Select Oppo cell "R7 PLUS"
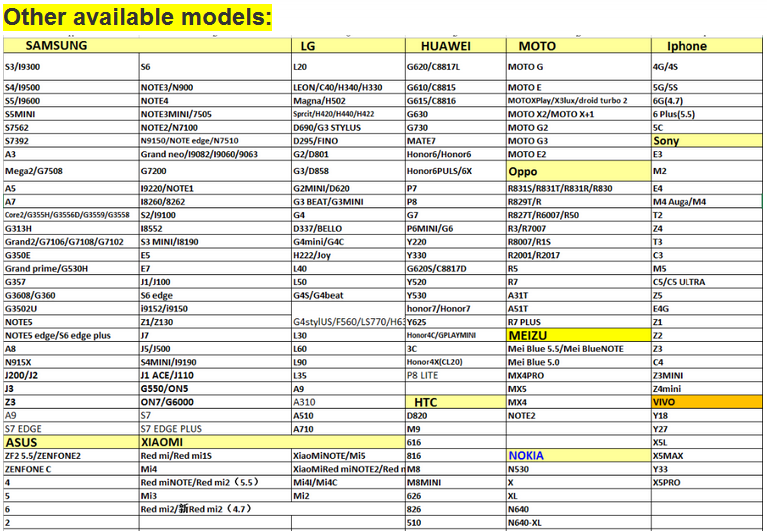 pyautogui.click(x=579, y=322)
